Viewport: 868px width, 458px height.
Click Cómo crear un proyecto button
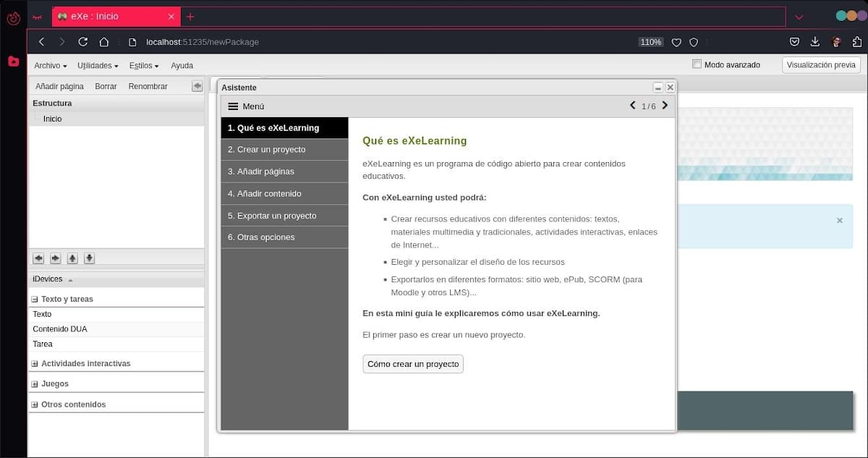(413, 364)
